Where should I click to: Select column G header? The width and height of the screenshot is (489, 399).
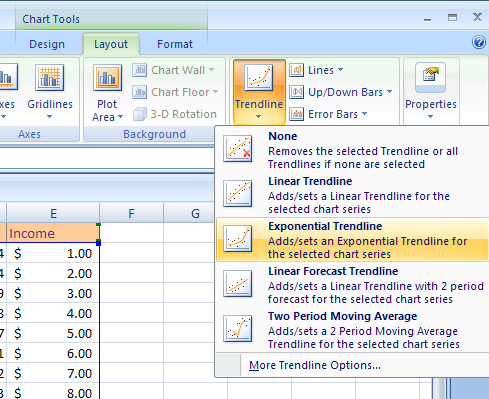pos(195,213)
